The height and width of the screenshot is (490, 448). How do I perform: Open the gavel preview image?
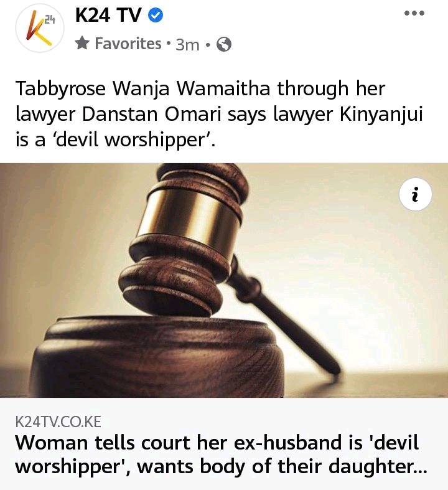click(x=224, y=280)
